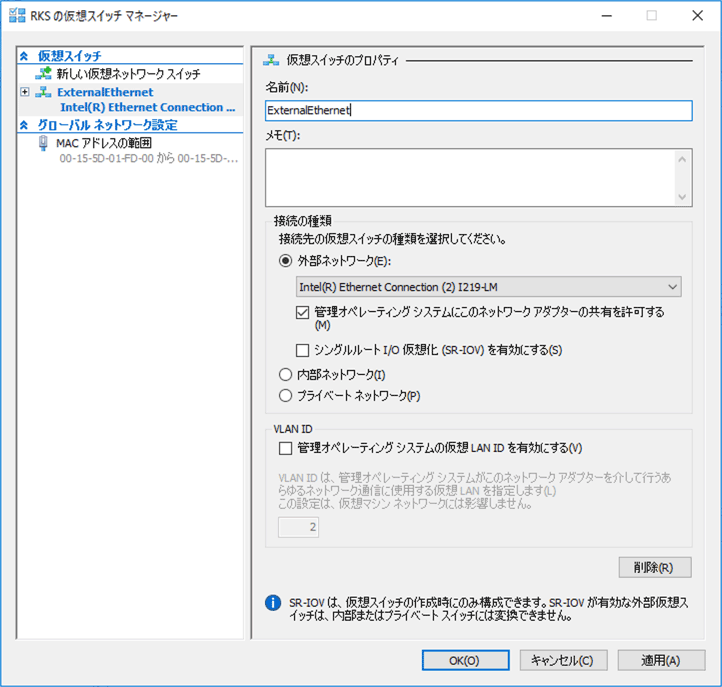Uncheck the management OS adapter sharing checkbox
The width and height of the screenshot is (722, 687).
(303, 313)
